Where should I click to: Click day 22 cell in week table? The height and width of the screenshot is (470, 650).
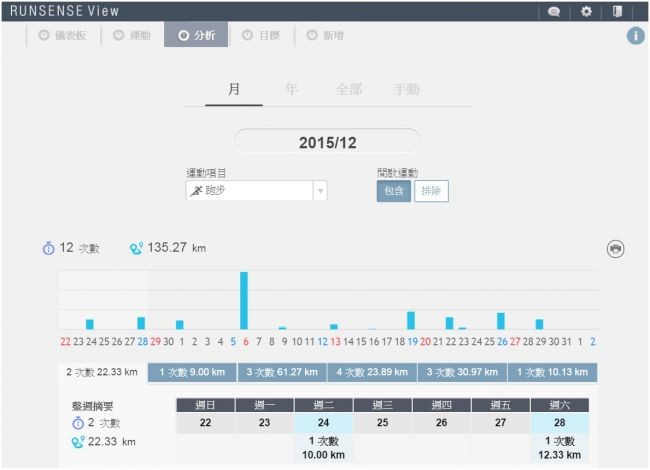pos(206,423)
